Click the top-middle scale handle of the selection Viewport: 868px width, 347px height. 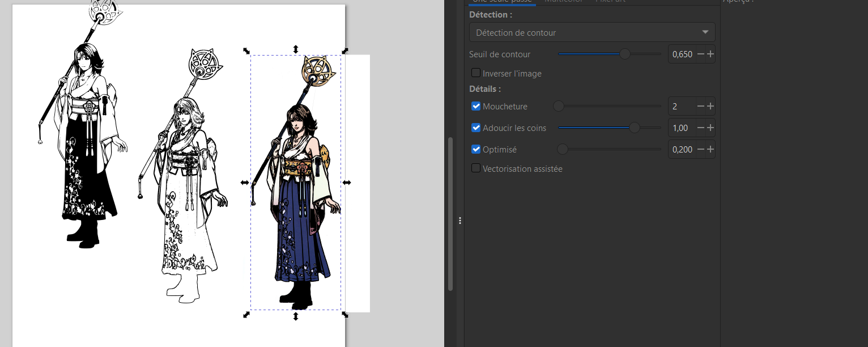[x=295, y=49]
